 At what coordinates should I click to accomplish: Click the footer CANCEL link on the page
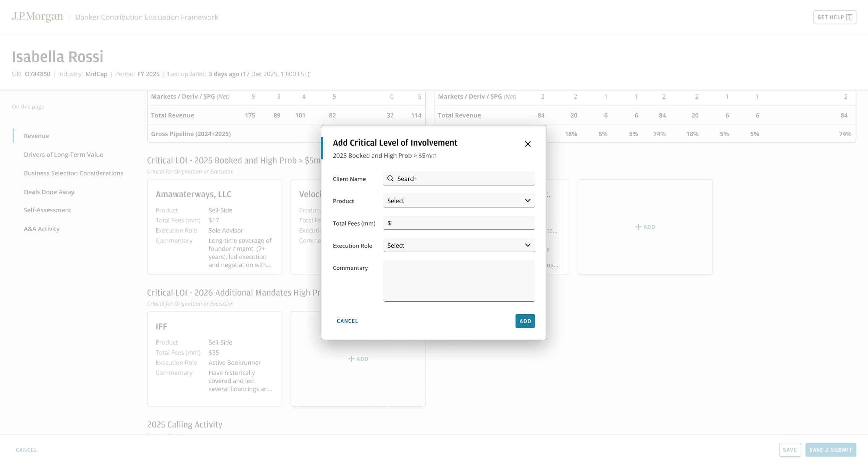pos(26,450)
